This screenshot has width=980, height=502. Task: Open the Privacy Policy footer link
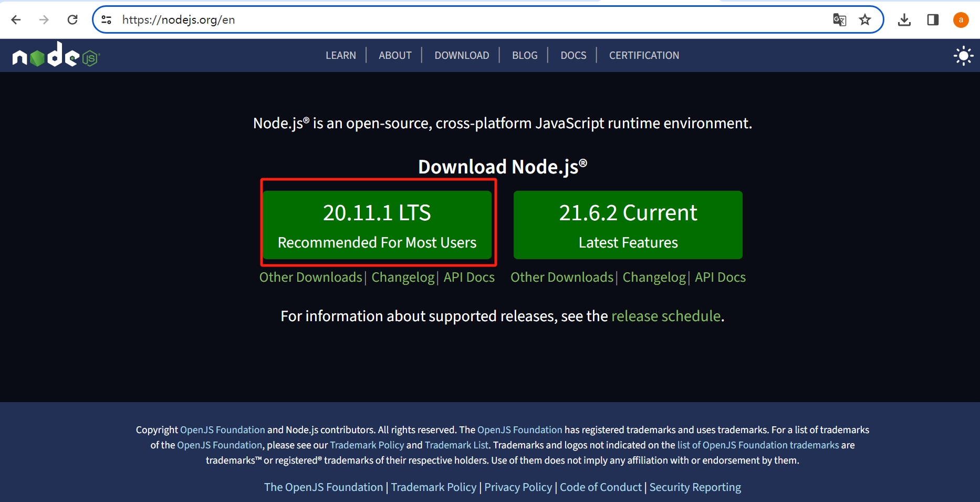pos(518,487)
